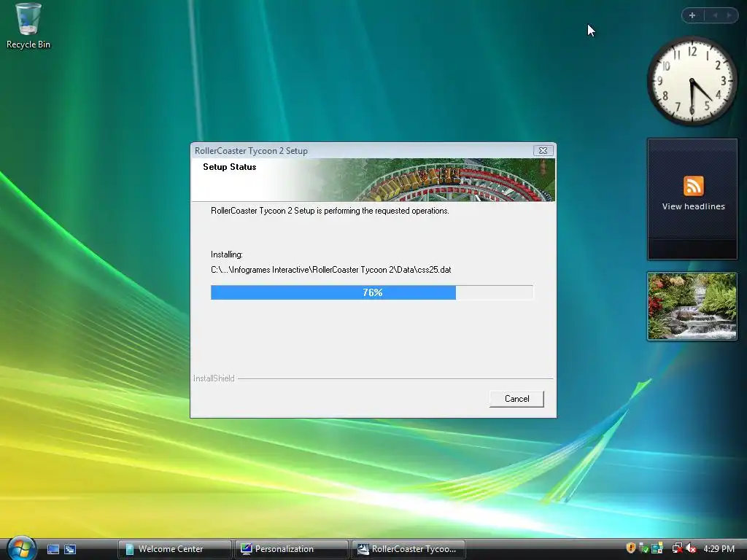Screen dimensions: 747x560
Task: Click Switch Between Windows quick launch icon
Action: (x=70, y=549)
